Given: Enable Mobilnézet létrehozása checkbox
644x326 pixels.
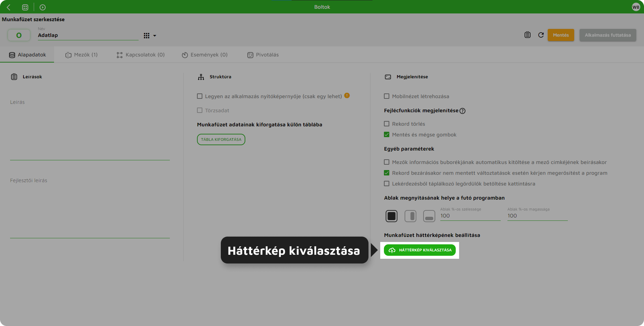Looking at the screenshot, I should click(x=387, y=96).
